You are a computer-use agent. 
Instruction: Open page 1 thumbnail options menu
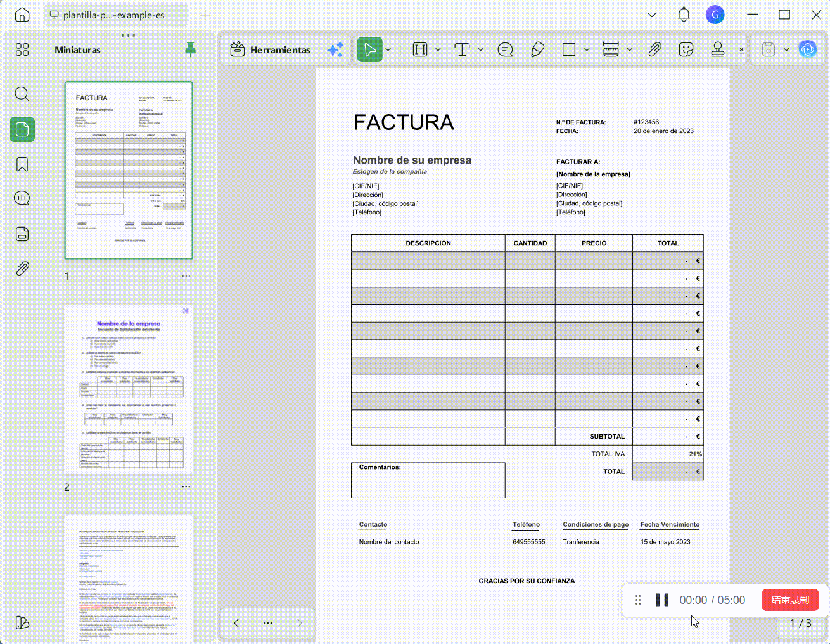tap(186, 276)
